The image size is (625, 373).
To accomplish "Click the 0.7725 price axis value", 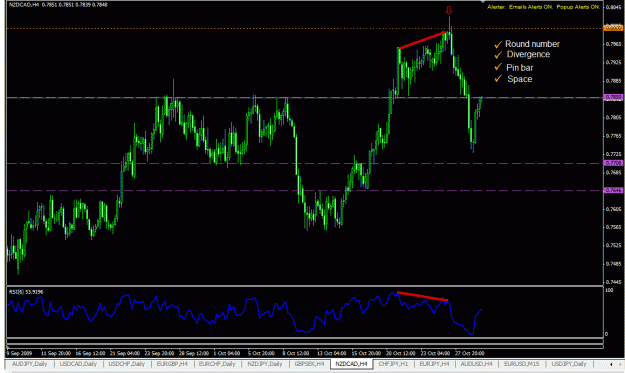I will tap(613, 154).
